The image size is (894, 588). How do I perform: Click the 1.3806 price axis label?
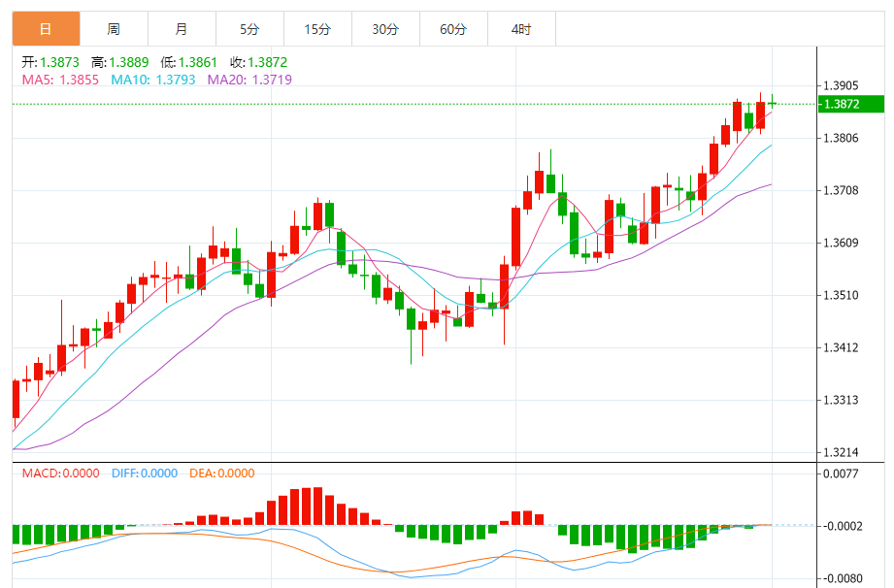(x=841, y=138)
